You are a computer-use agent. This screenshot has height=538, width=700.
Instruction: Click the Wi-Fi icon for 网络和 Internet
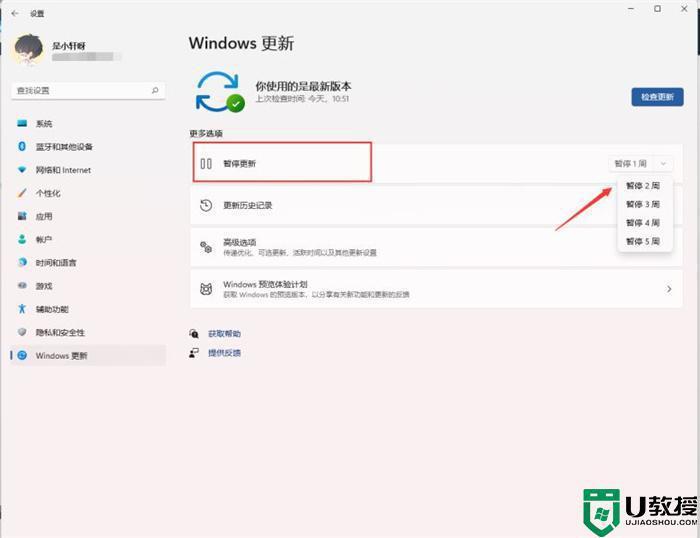(22, 170)
